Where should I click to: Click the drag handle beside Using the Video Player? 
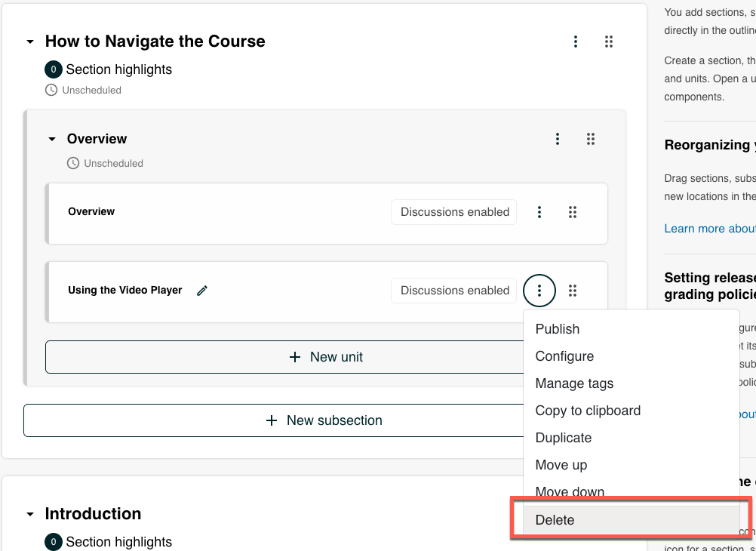[x=573, y=291]
